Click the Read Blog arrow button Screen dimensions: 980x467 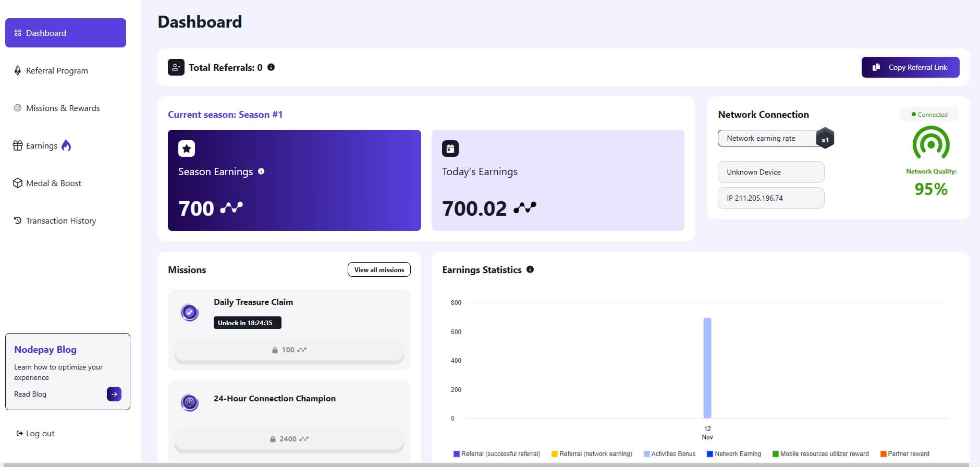click(x=114, y=394)
